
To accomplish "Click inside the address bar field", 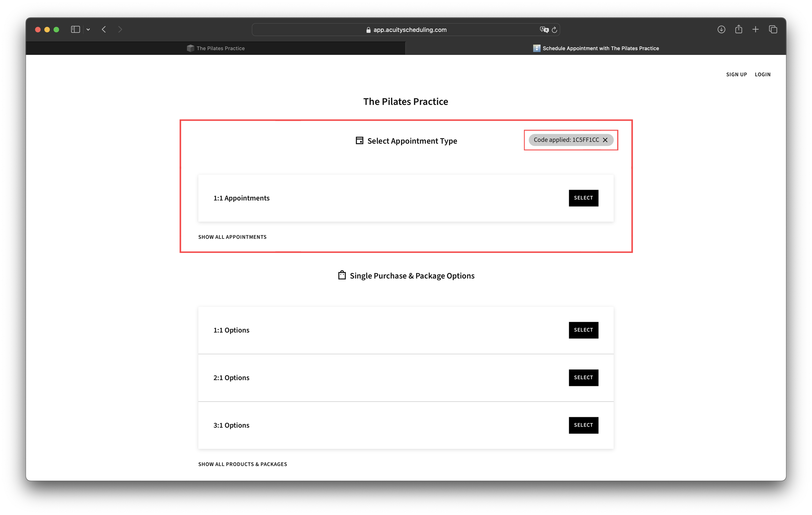I will (x=438, y=30).
